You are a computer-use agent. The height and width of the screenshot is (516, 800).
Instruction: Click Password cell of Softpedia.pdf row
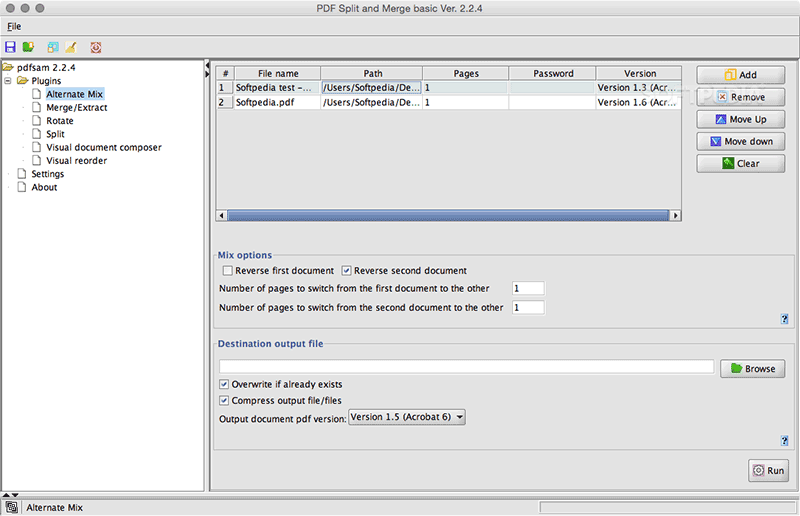pos(553,103)
